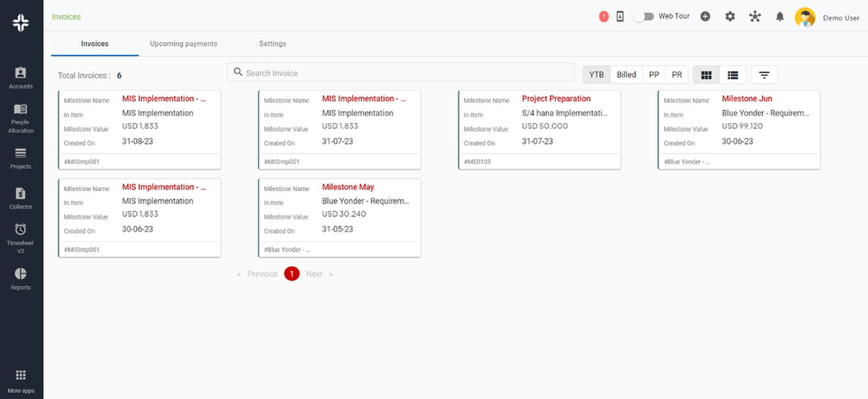The width and height of the screenshot is (868, 399).
Task: Open the invoices Settings tab
Action: 273,44
